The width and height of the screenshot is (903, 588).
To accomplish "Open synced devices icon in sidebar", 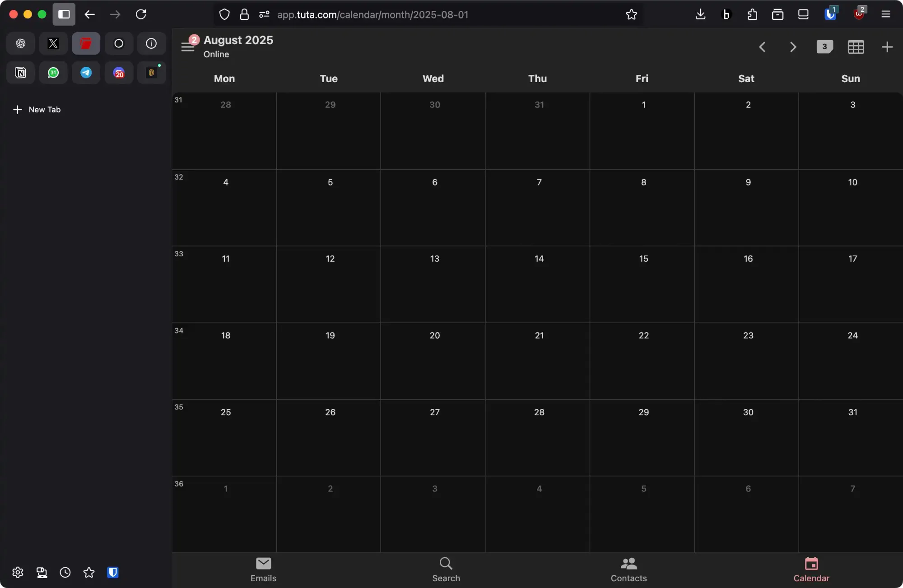I will pyautogui.click(x=42, y=572).
